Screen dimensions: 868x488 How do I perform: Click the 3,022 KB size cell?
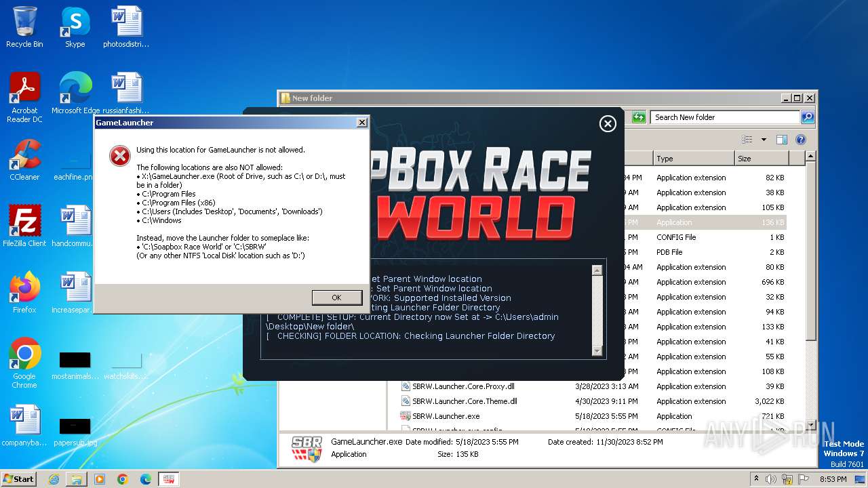pyautogui.click(x=768, y=401)
